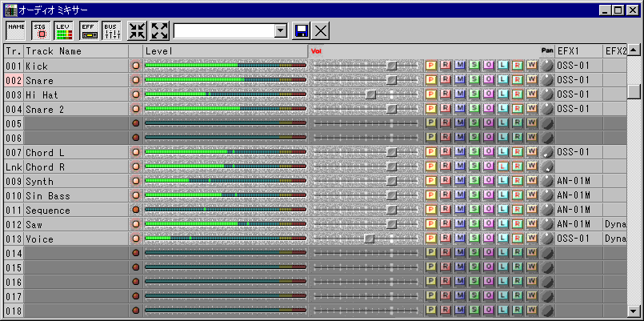Toggle the O button on Synth track
Image resolution: width=644 pixels, height=321 pixels.
point(488,181)
